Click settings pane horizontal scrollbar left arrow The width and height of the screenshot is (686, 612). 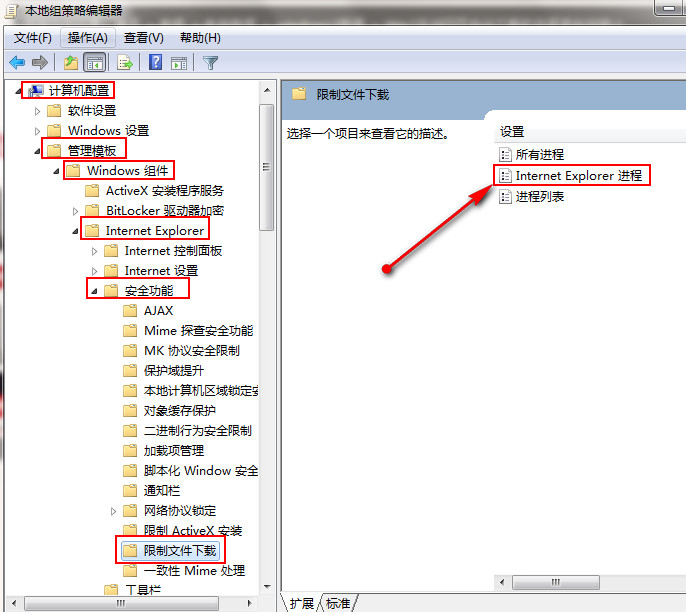[502, 582]
